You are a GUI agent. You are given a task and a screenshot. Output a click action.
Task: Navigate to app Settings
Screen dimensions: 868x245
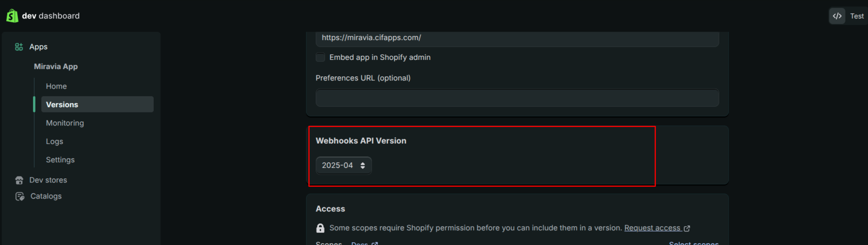(x=60, y=160)
